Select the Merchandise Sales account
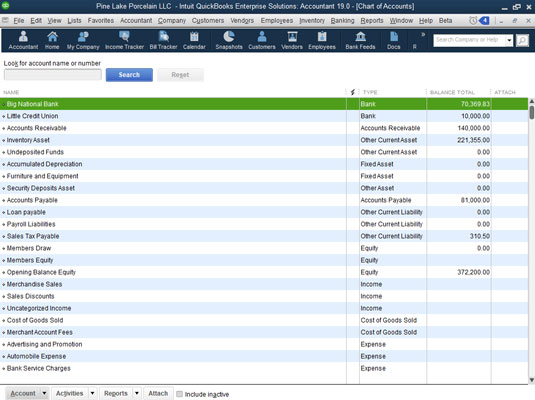 (x=264, y=284)
